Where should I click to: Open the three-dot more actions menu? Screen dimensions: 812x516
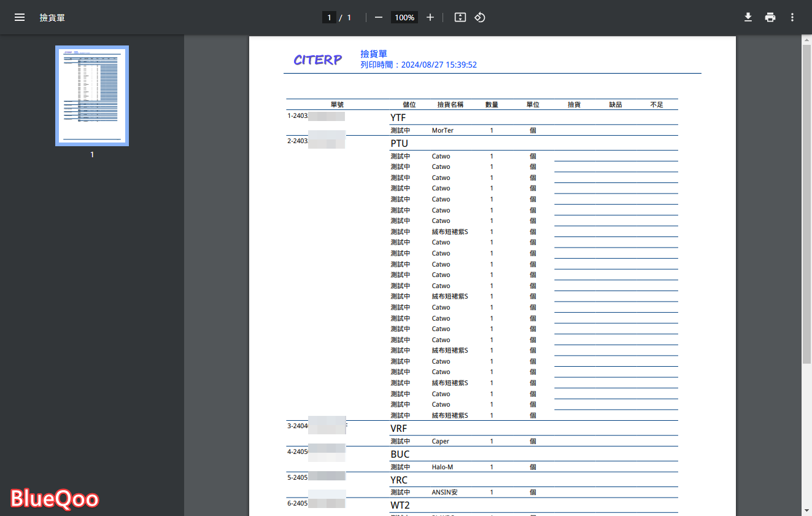click(792, 17)
